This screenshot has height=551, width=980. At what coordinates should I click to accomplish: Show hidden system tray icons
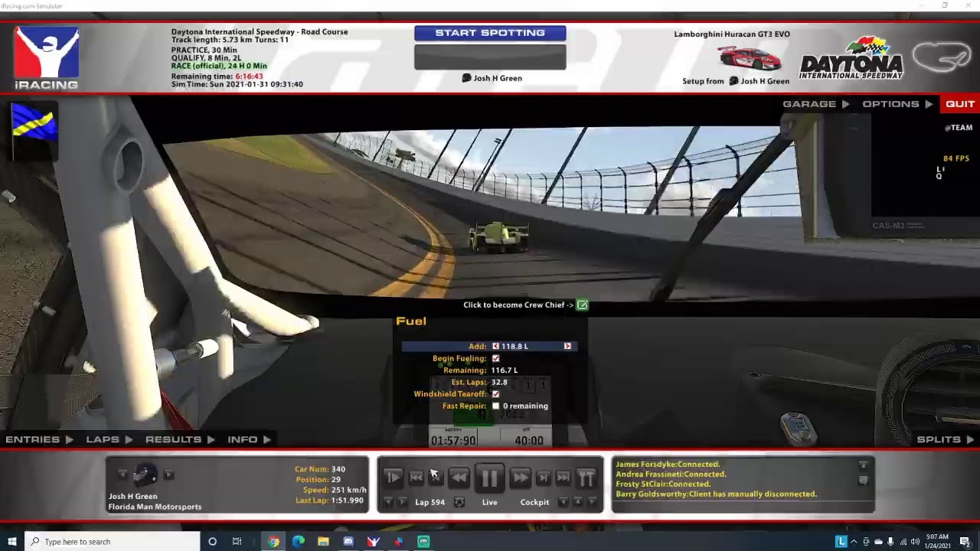pyautogui.click(x=854, y=542)
